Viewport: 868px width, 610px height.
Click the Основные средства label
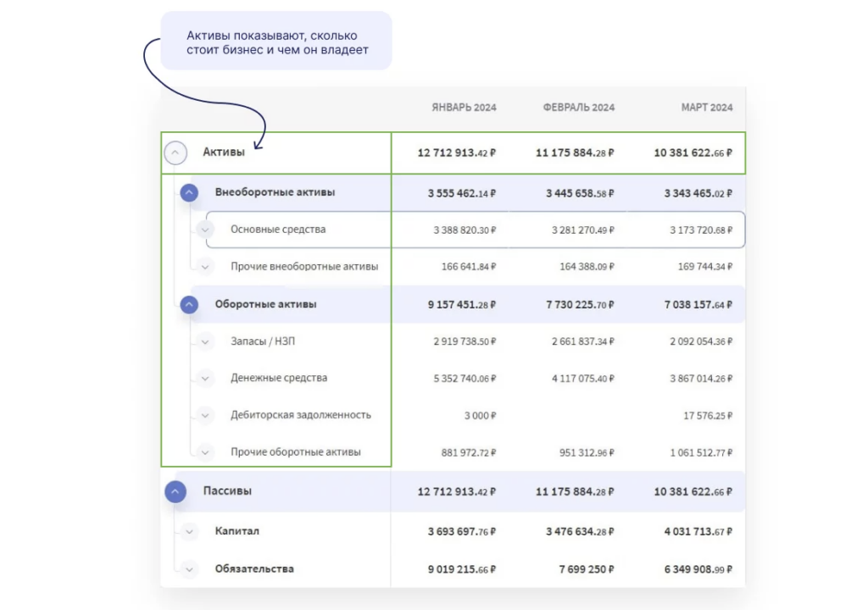[x=278, y=230]
